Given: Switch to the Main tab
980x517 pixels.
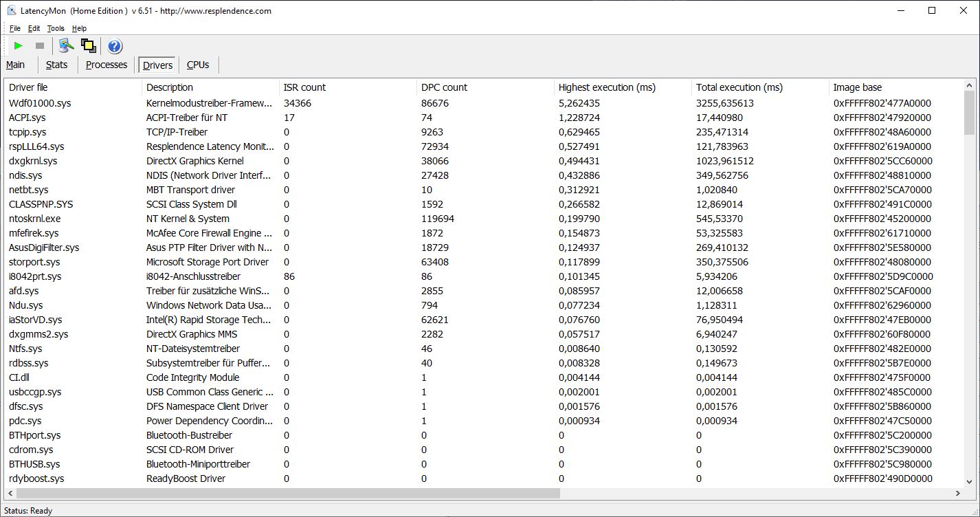Looking at the screenshot, I should (15, 65).
